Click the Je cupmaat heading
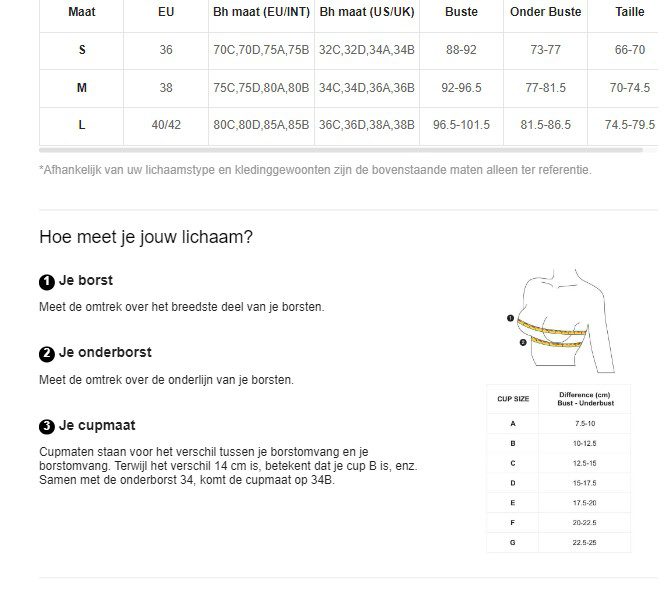The width and height of the screenshot is (672, 591). point(97,425)
